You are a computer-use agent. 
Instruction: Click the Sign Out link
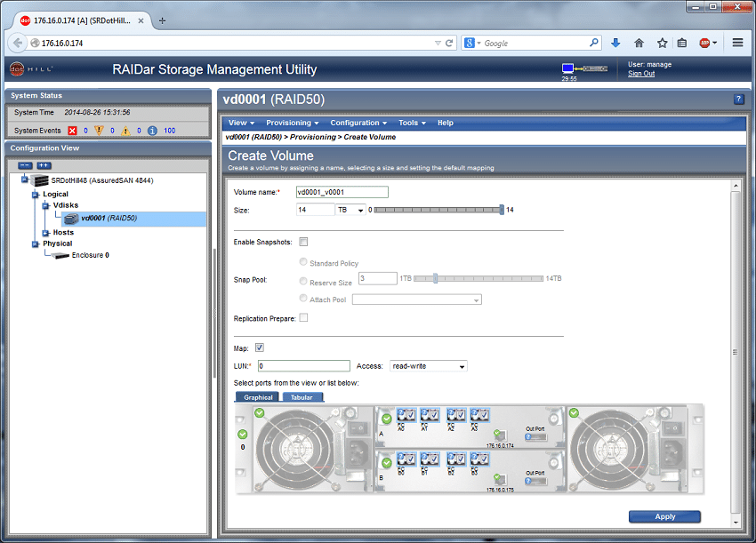[640, 74]
